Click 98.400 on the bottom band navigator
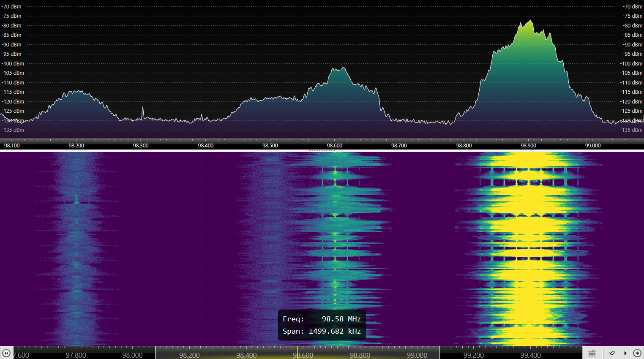The width and height of the screenshot is (644, 359). click(246, 355)
